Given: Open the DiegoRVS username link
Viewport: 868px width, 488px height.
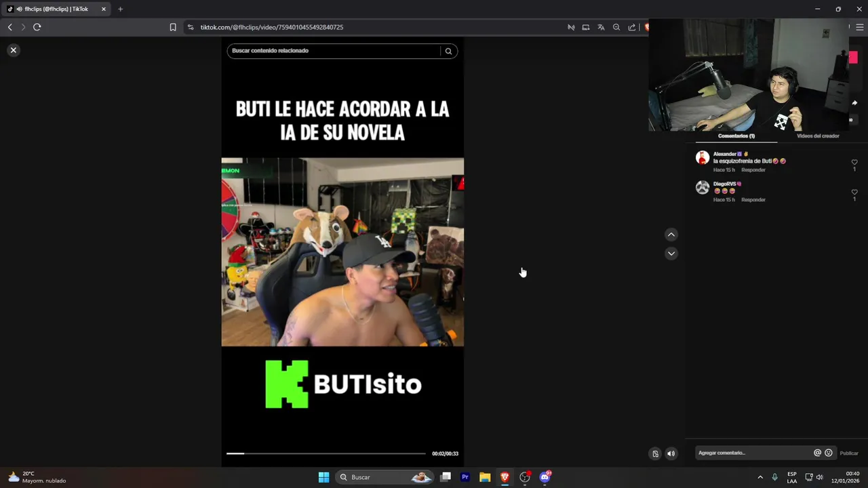Looking at the screenshot, I should click(x=724, y=184).
